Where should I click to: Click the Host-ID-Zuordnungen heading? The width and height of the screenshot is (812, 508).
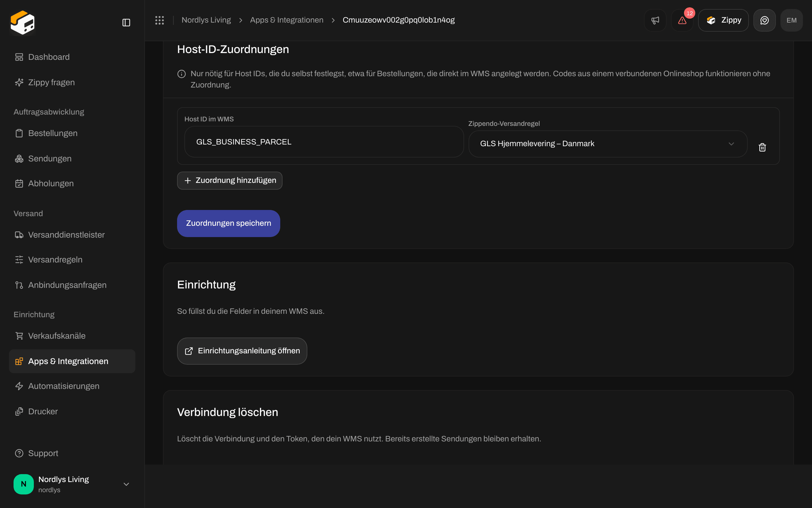pos(233,49)
